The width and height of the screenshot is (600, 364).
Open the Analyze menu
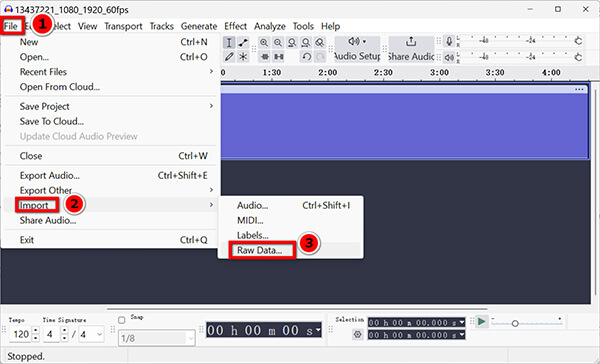(270, 26)
